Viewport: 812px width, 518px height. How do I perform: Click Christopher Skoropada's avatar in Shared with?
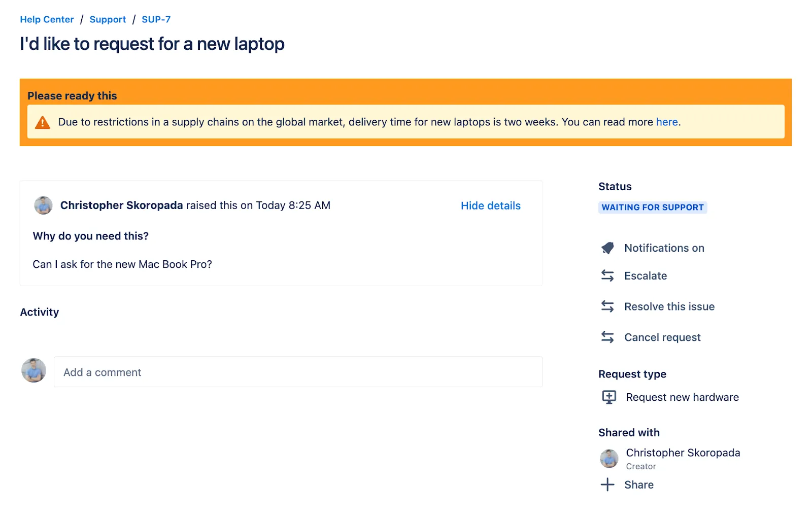[x=609, y=459]
